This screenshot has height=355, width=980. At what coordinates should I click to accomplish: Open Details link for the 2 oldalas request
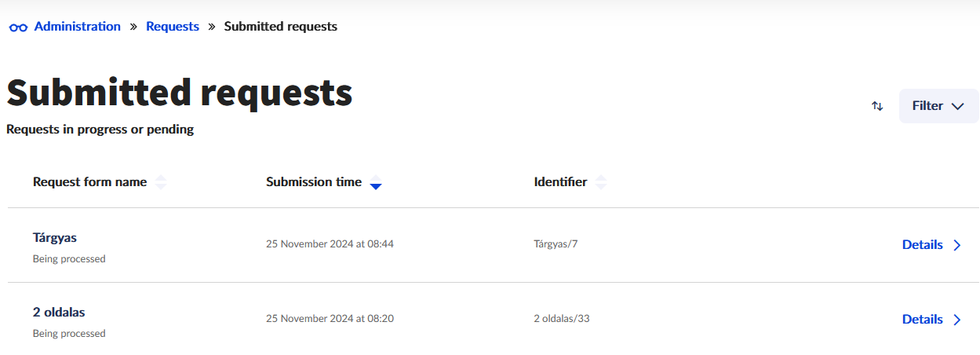pos(922,320)
